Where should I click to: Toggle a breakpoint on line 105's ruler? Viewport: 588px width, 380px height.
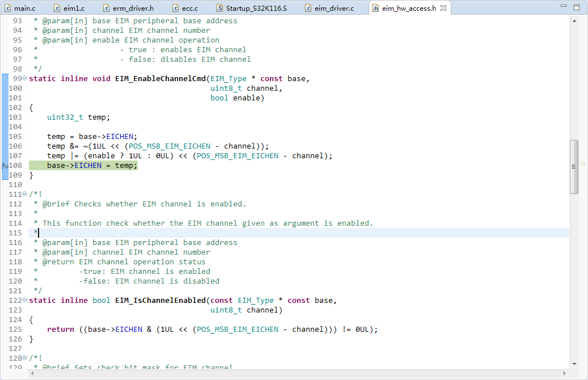coord(5,136)
